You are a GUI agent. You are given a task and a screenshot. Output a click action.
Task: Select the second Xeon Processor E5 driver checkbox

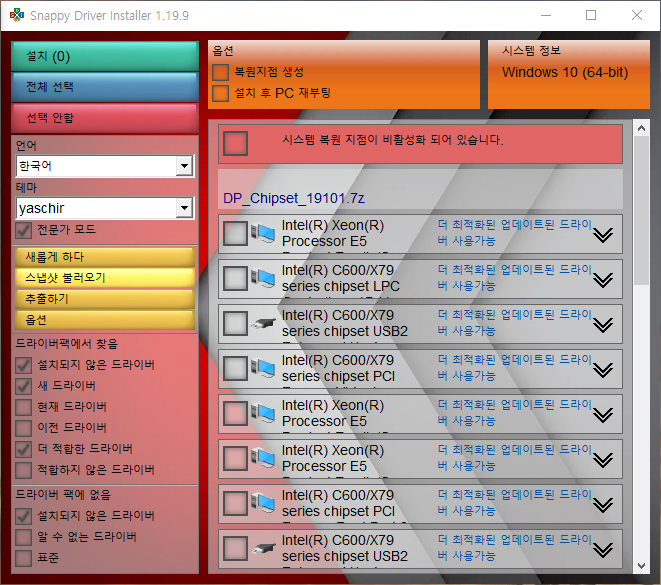click(235, 413)
